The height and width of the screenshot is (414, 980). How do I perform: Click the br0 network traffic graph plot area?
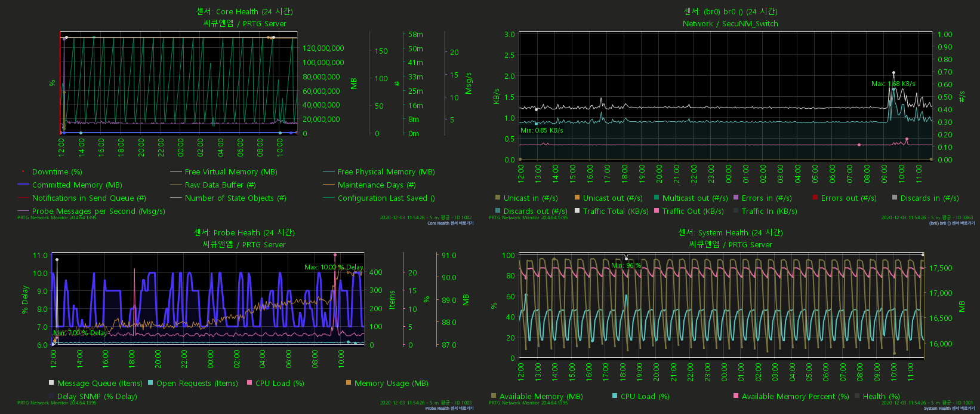click(726, 97)
